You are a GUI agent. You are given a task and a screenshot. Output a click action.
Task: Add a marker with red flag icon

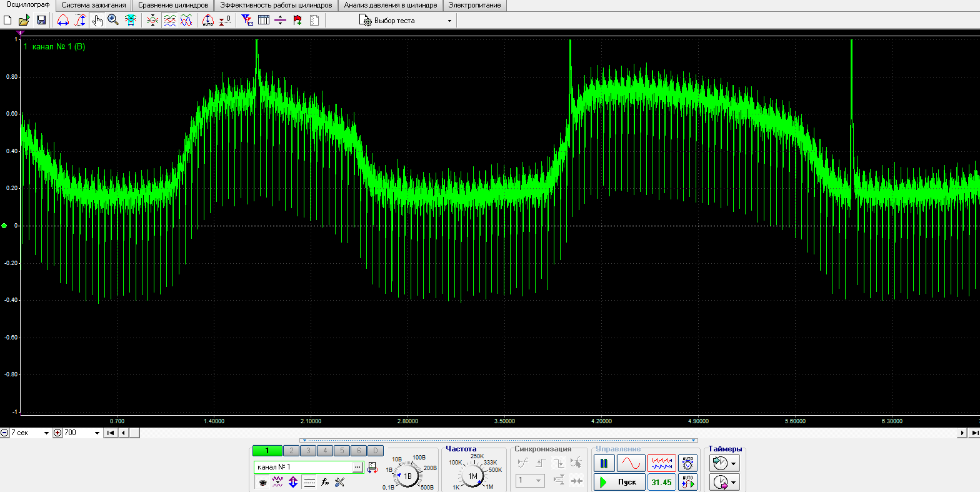297,20
